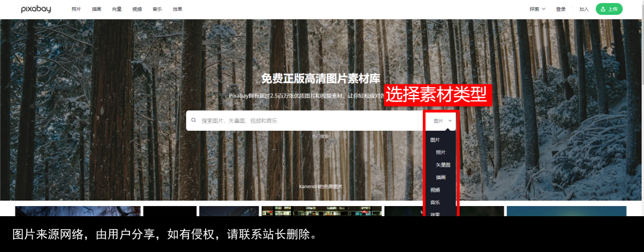
Task: Expand the 探索 dropdown in the header
Action: (537, 9)
